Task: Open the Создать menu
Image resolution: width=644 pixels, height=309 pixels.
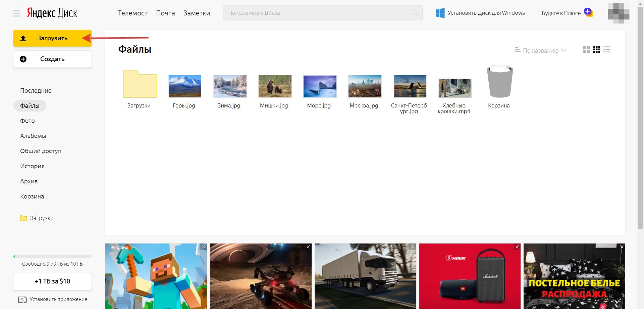Action: point(52,59)
